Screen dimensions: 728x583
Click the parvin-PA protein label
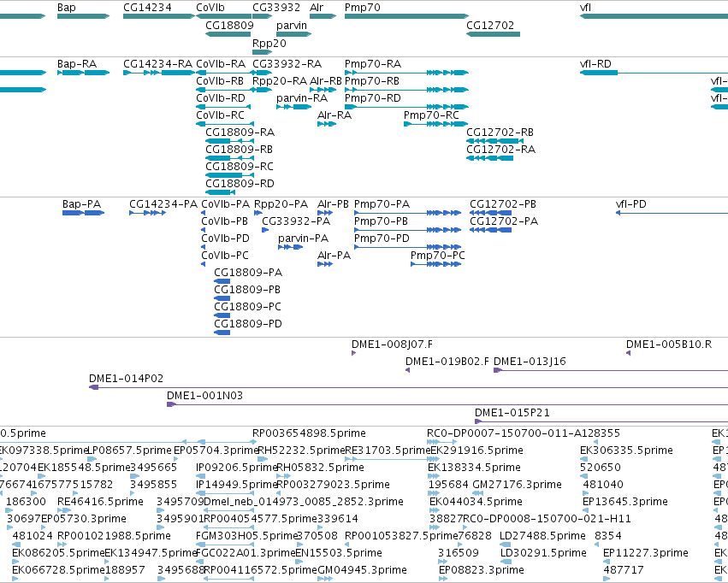coord(303,238)
